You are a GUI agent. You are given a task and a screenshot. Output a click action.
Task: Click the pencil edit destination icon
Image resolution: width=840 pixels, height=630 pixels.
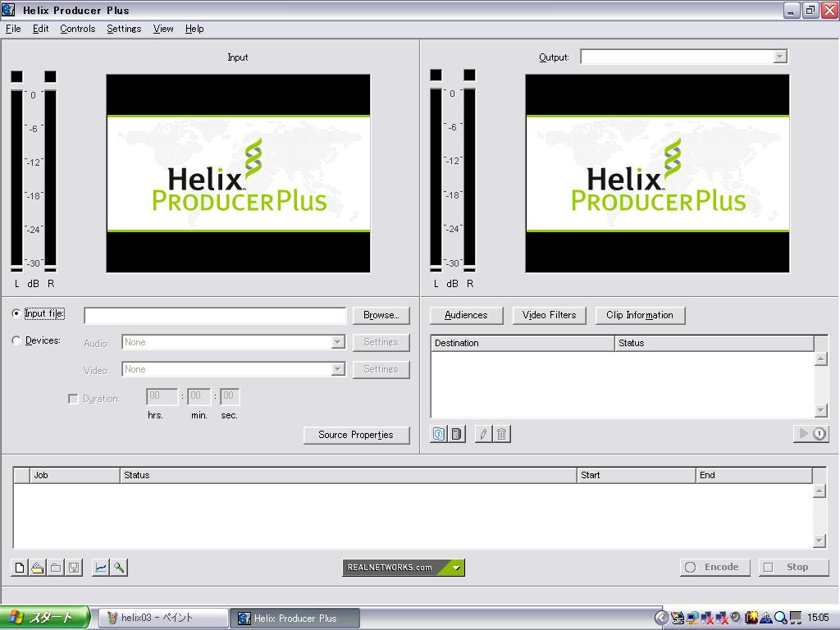[x=483, y=434]
